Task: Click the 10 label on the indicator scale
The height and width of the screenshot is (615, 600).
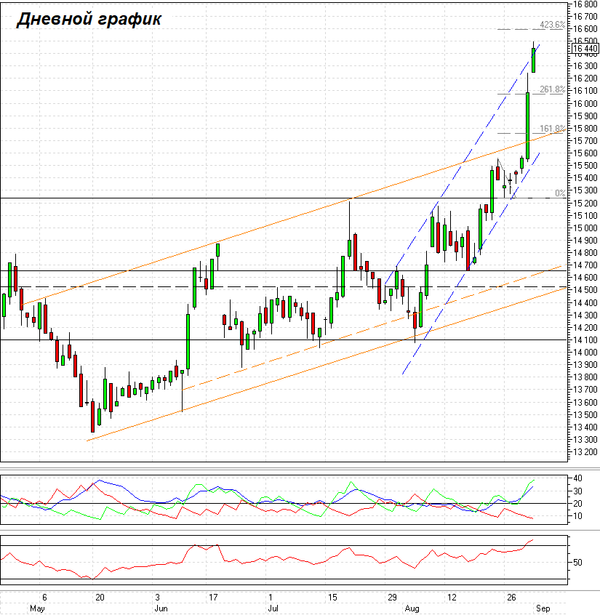Action: (578, 516)
